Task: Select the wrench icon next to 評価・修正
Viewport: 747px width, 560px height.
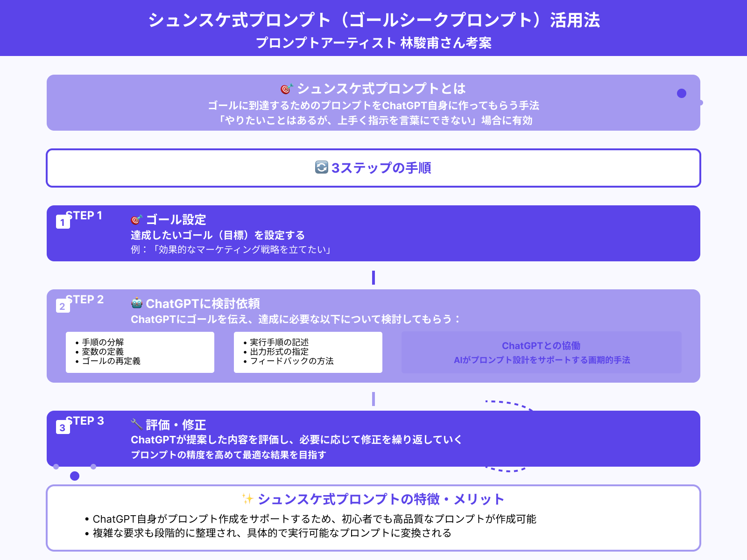Action: 137,425
